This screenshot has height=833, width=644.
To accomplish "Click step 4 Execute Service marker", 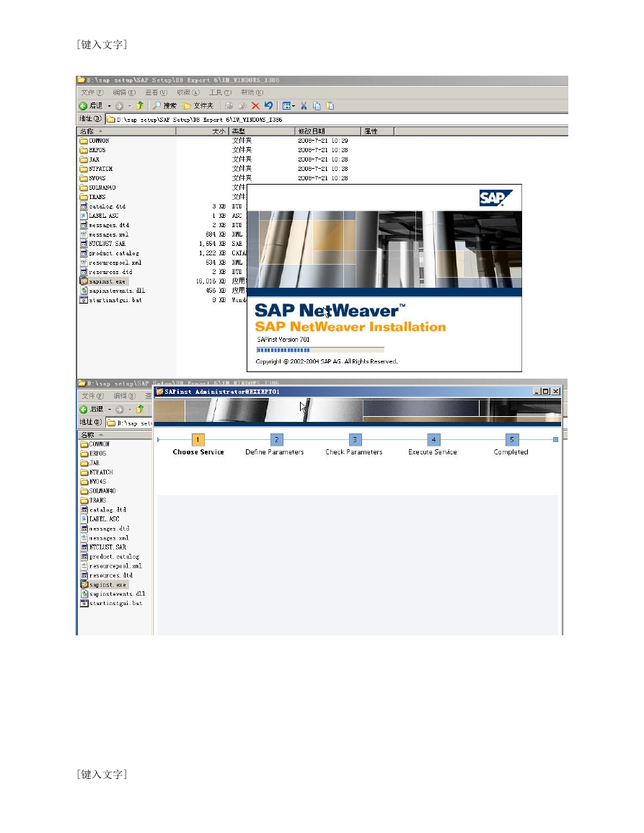I will [433, 440].
